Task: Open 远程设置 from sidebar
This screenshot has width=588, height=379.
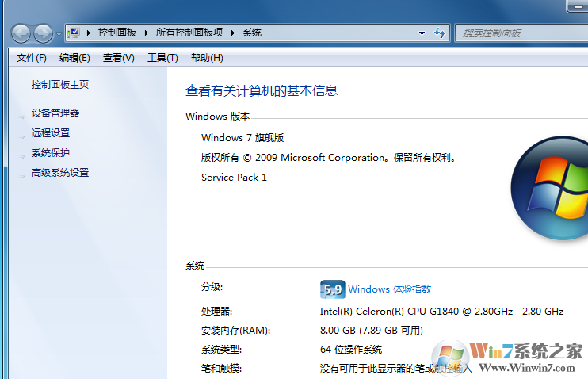Action: tap(51, 133)
